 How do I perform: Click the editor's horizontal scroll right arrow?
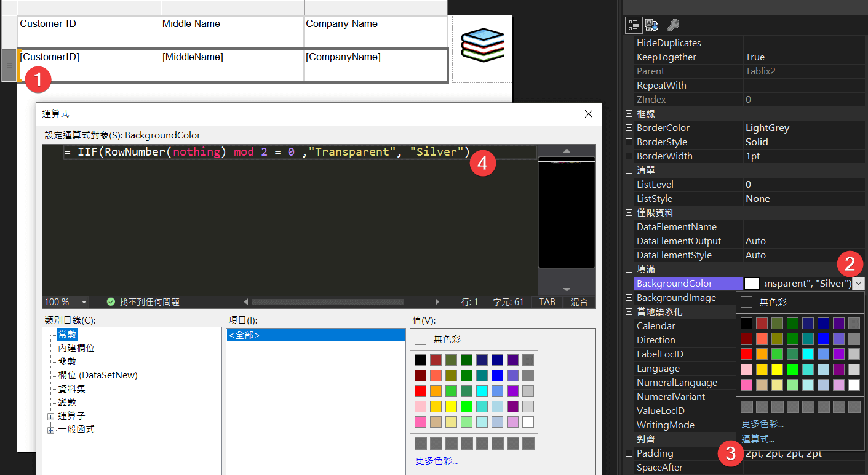[x=437, y=302]
